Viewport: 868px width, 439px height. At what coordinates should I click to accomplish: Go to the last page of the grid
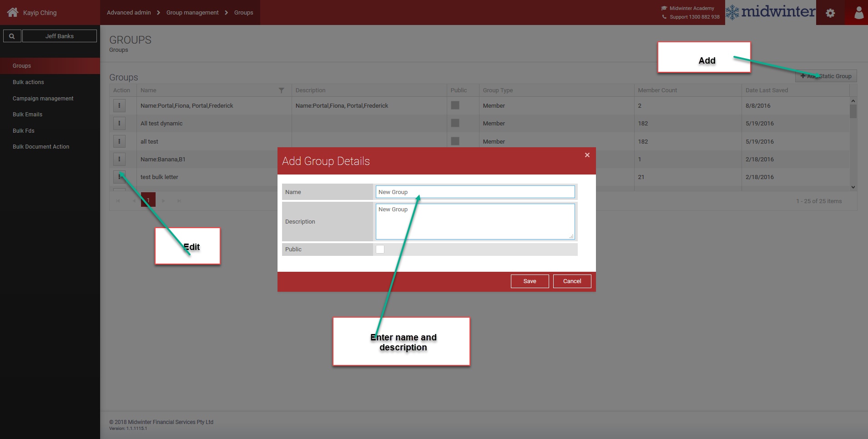(179, 200)
